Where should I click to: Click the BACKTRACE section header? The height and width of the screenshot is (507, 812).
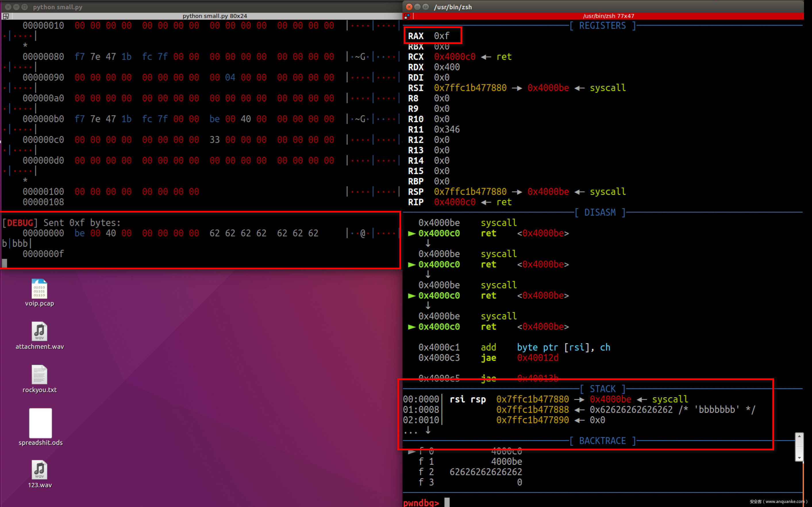pyautogui.click(x=603, y=441)
